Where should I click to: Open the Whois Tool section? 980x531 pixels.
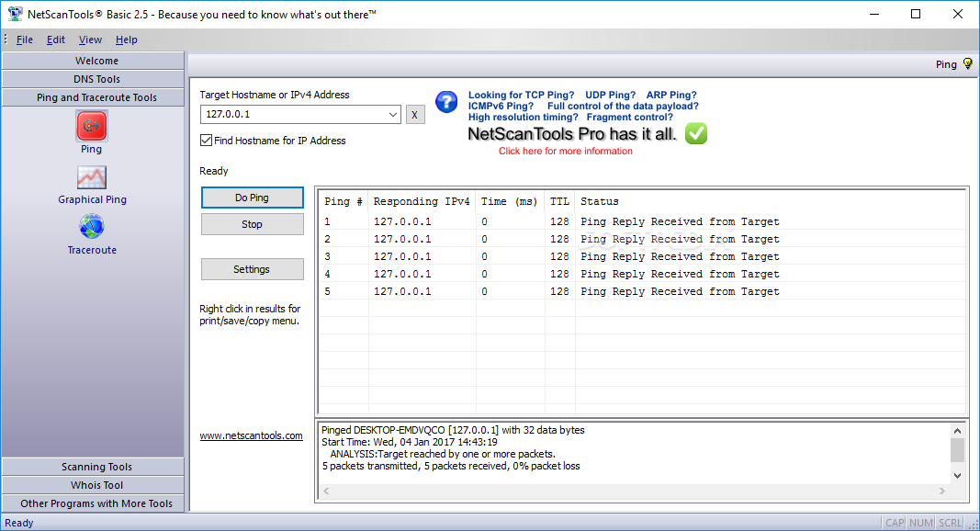click(x=93, y=485)
